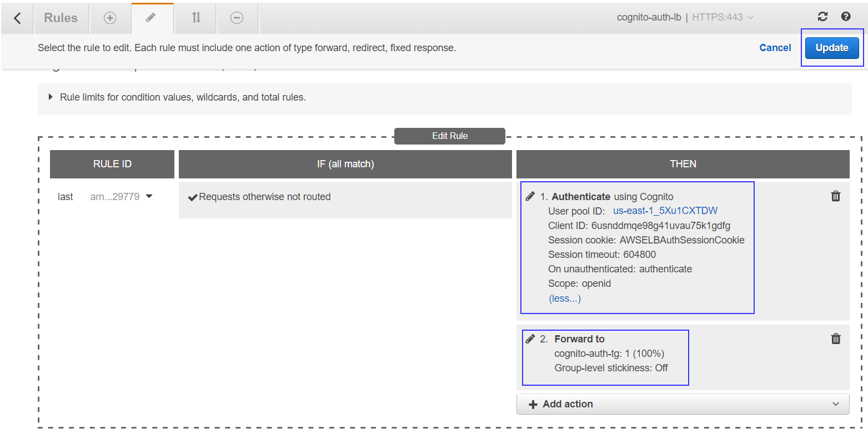Select the reorder rules icon
This screenshot has height=433, width=868.
[195, 18]
